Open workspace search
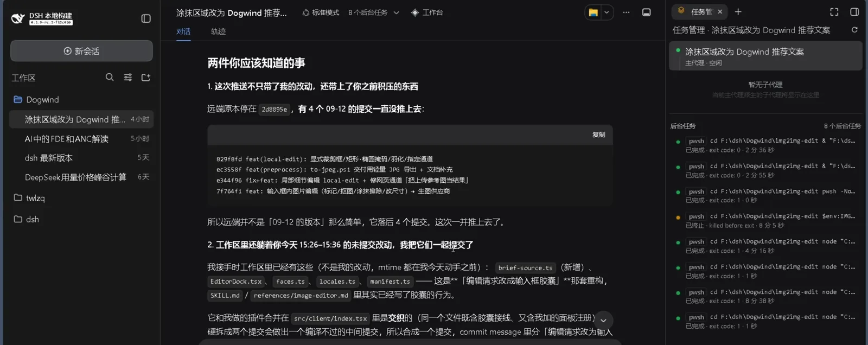 click(110, 78)
